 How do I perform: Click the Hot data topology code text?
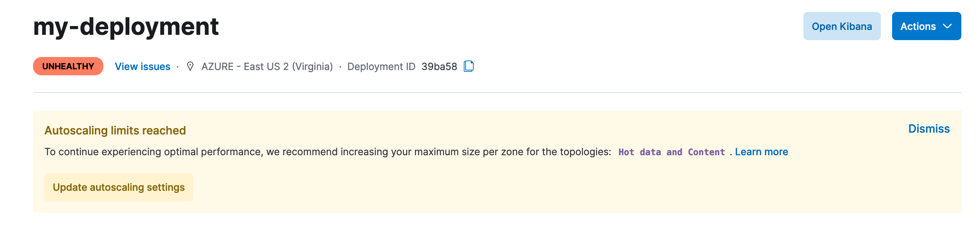tap(639, 152)
